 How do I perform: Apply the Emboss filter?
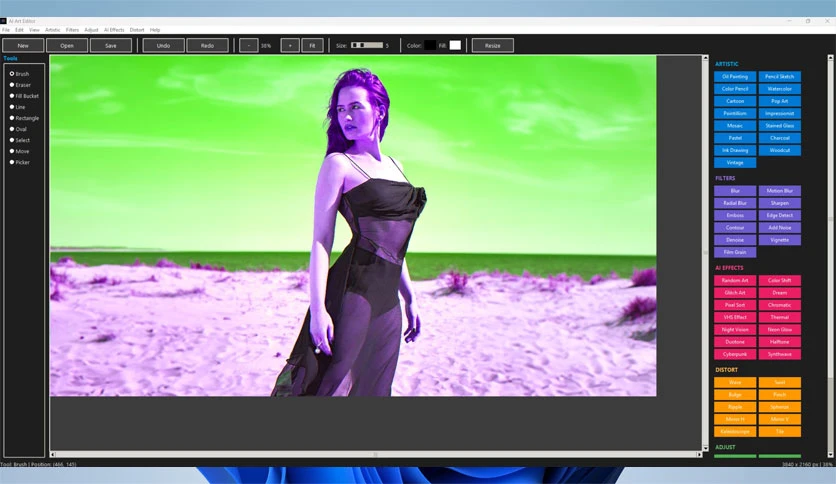(735, 215)
